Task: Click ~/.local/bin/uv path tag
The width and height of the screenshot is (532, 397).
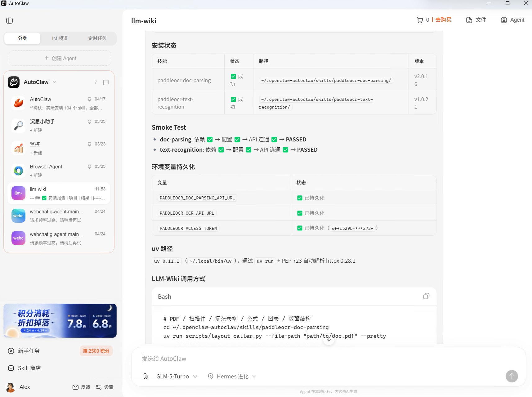Action: (211, 261)
